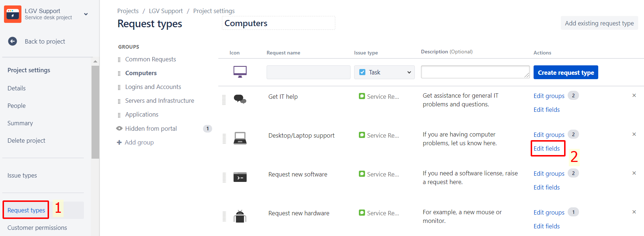Click the monitor icon to change request icon
This screenshot has height=236, width=644.
point(240,72)
